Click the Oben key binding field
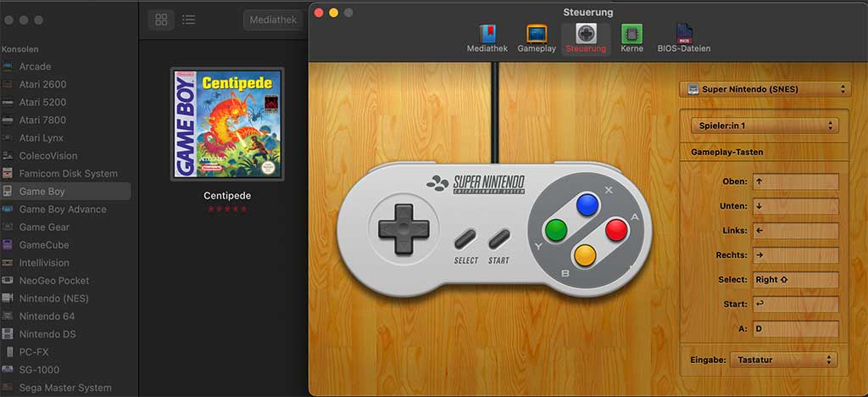This screenshot has width=868, height=397. click(x=795, y=182)
